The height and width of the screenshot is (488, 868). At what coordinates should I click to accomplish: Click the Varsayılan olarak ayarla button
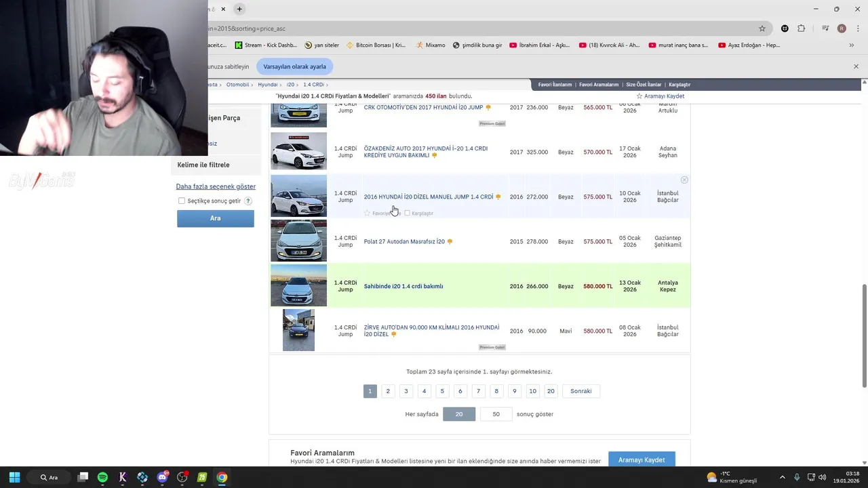pyautogui.click(x=295, y=66)
